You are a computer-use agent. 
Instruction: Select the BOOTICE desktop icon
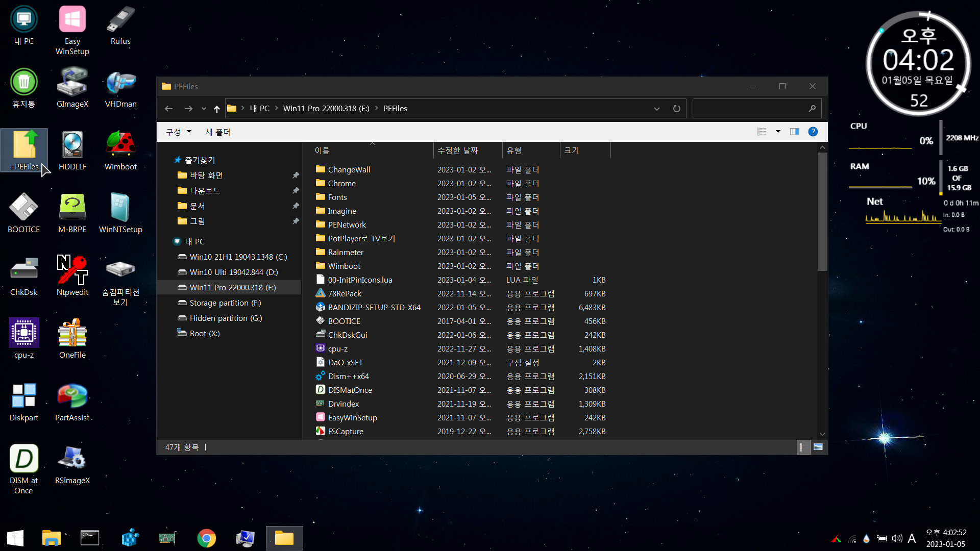[23, 214]
